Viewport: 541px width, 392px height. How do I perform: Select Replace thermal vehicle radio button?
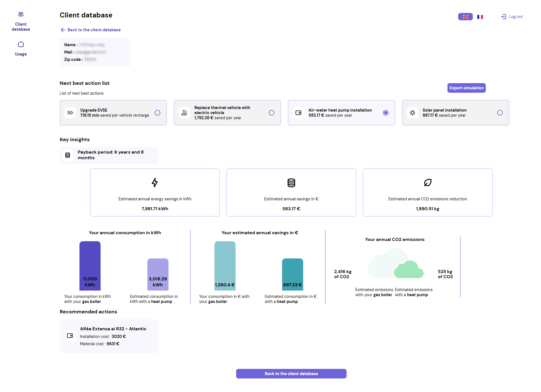[x=272, y=113]
